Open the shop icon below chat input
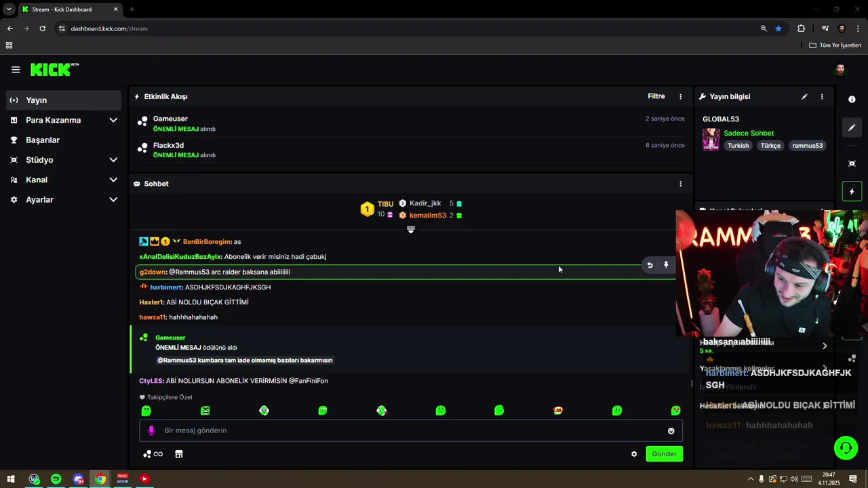Image resolution: width=868 pixels, height=488 pixels. (179, 454)
